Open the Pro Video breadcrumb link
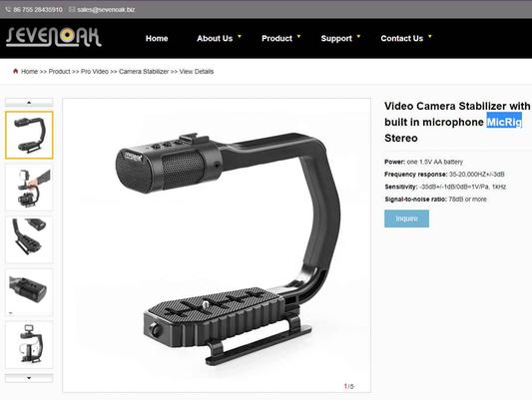The width and height of the screenshot is (532, 400). pos(94,72)
